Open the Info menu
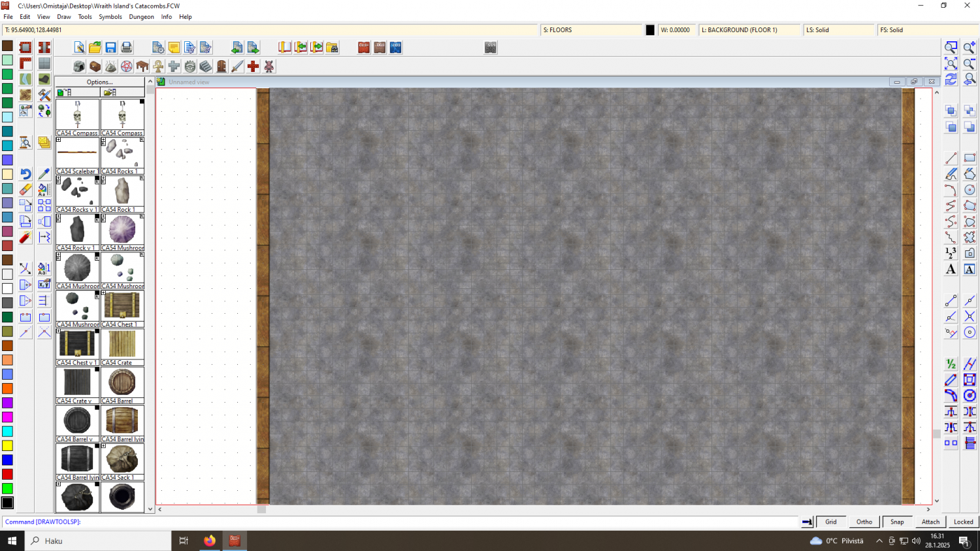This screenshot has height=551, width=980. point(167,17)
